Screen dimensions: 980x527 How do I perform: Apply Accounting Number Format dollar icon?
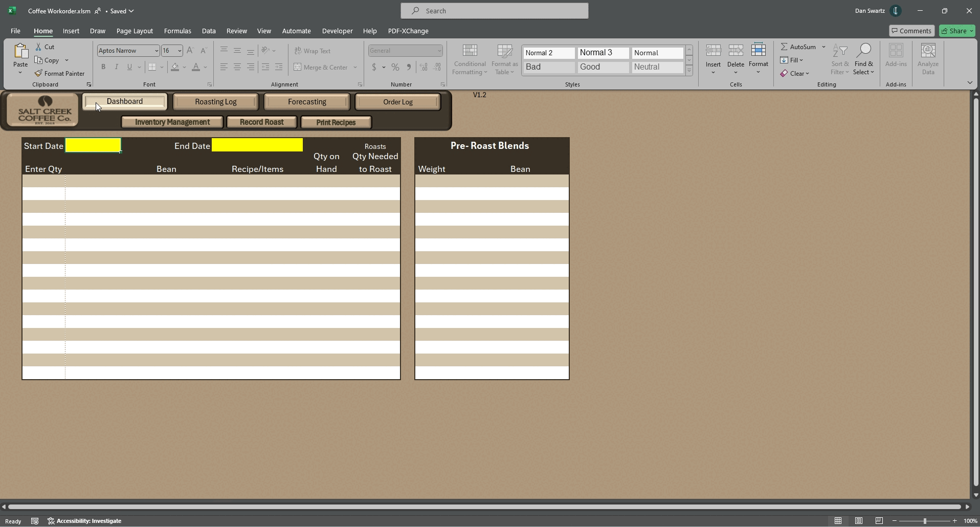[x=374, y=67]
